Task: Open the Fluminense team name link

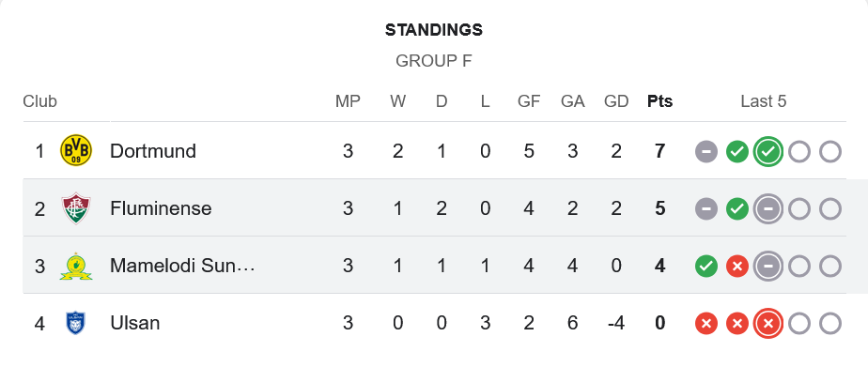Action: [x=161, y=208]
